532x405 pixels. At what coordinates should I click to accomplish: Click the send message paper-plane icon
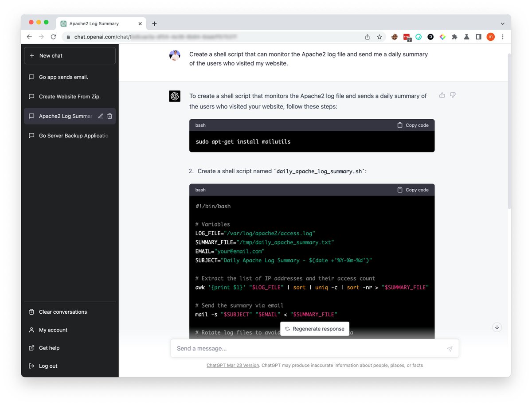pos(450,349)
